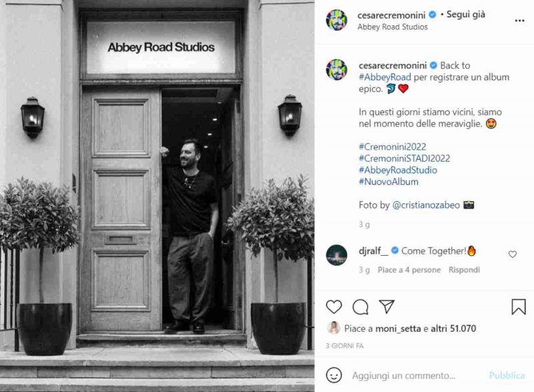Open Abbey Road Studios location link
This screenshot has height=392, width=534.
392,27
